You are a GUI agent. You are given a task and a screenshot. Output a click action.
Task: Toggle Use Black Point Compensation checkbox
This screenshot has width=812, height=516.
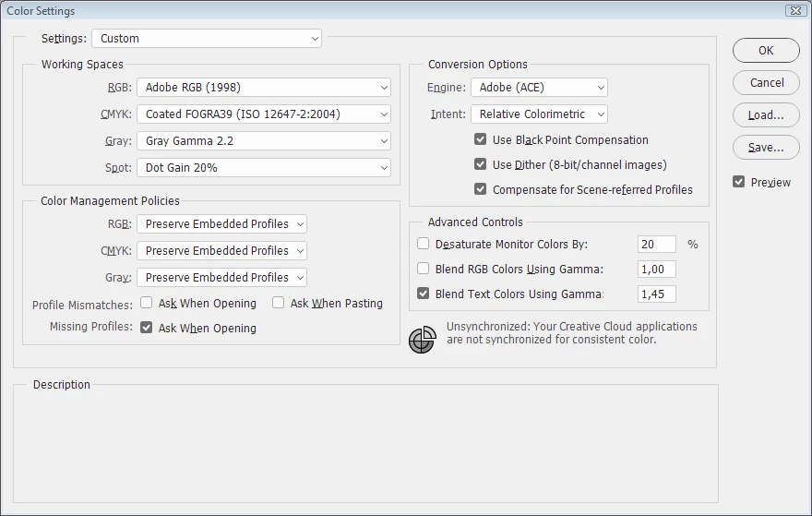[480, 139]
